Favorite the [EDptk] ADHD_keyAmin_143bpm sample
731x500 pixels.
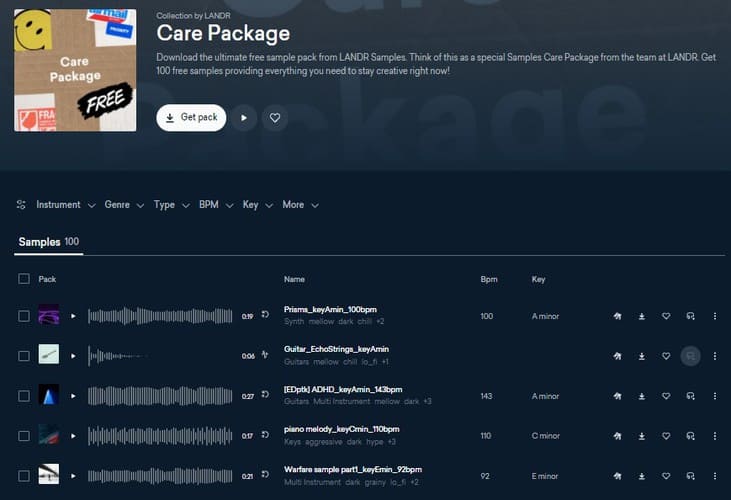click(666, 396)
